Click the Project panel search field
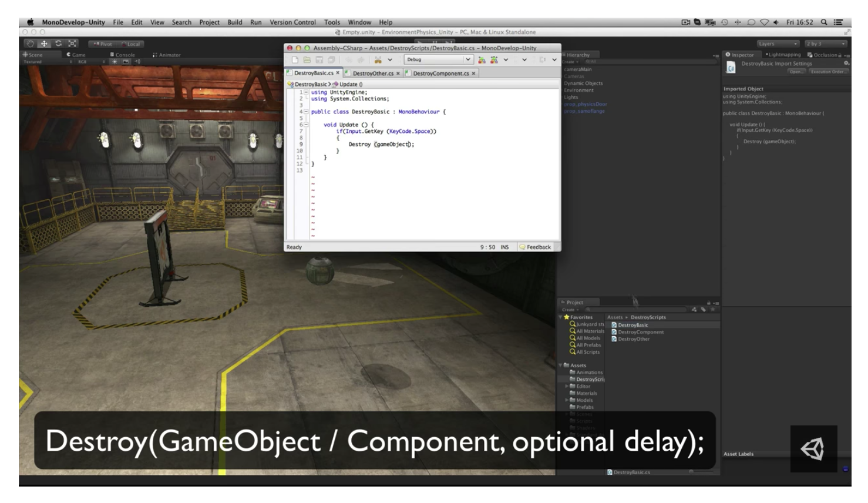This screenshot has width=868, height=503. point(635,310)
